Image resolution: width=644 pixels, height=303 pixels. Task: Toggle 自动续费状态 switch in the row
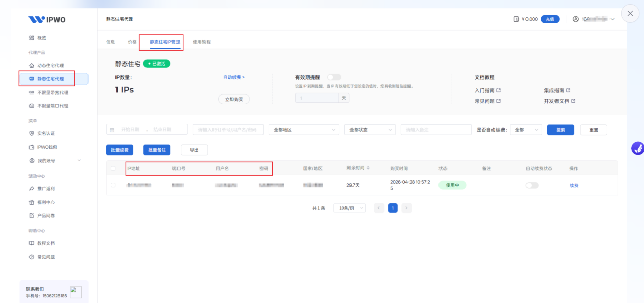[532, 185]
